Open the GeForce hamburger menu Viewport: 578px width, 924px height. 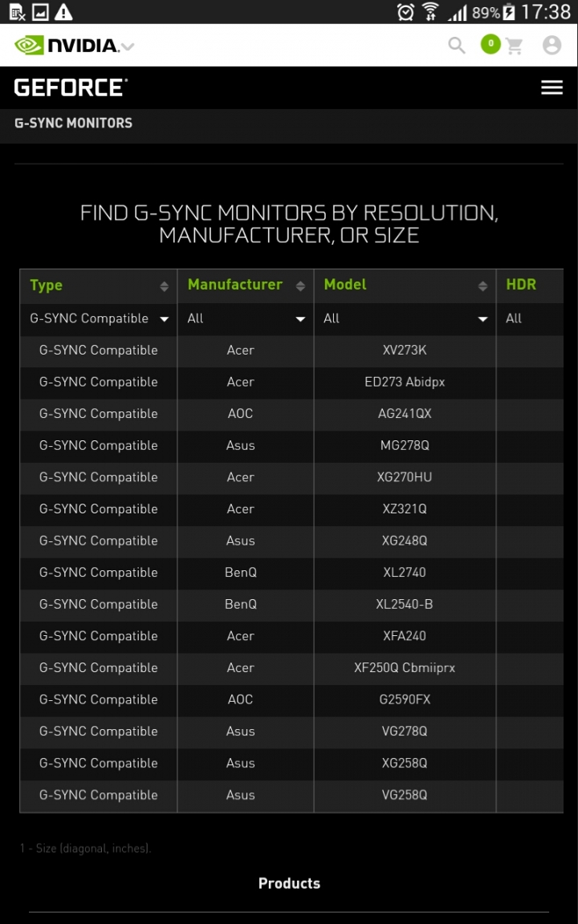[552, 87]
